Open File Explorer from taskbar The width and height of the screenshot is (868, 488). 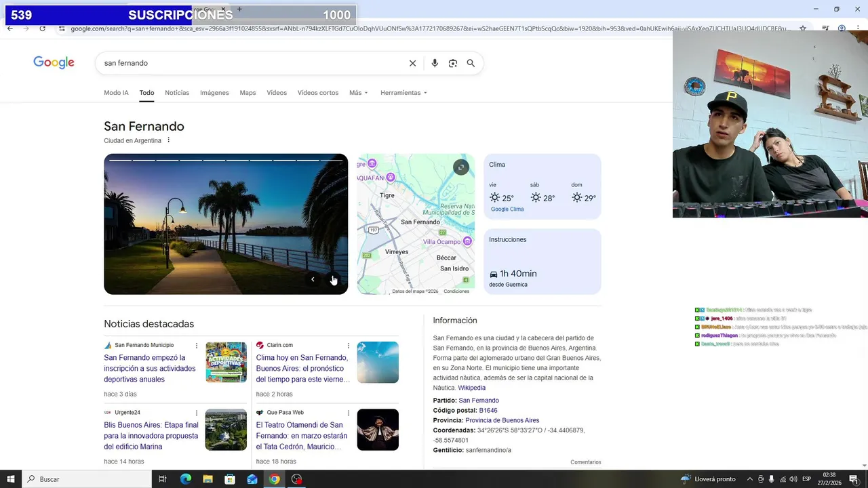click(208, 479)
